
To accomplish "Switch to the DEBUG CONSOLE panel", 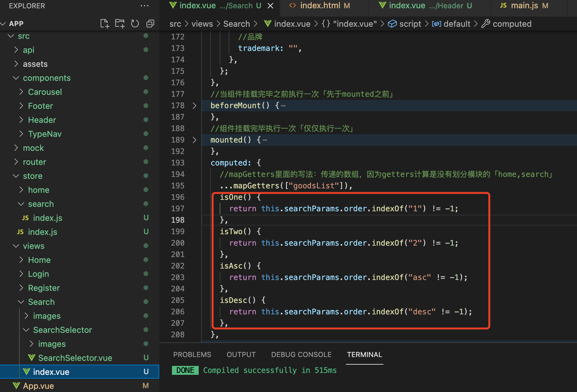I will pyautogui.click(x=301, y=354).
